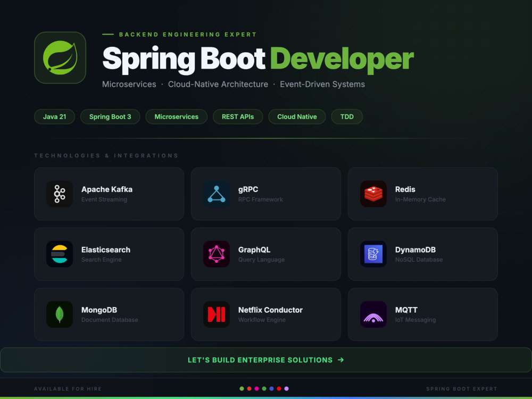
Task: Click the magenta dot in footer
Action: 257,389
